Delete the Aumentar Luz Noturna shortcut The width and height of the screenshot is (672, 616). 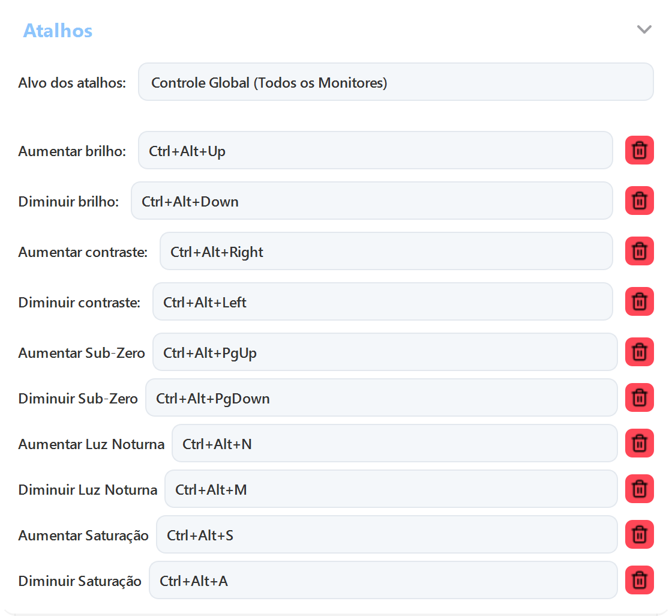[x=639, y=443]
